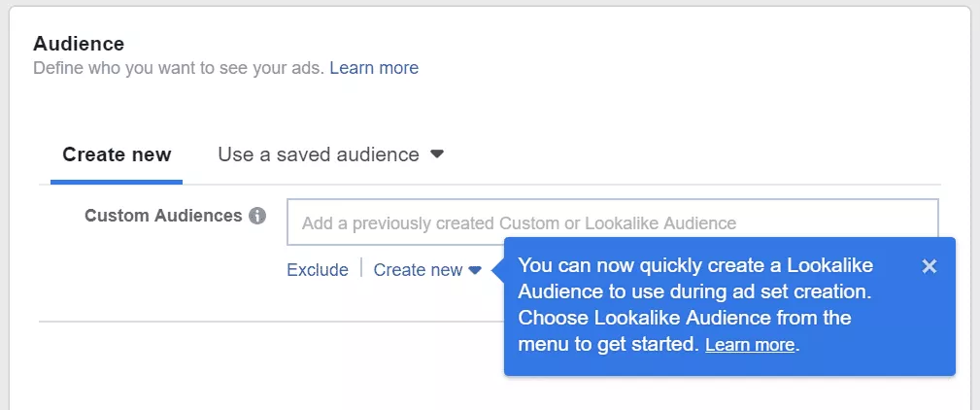The width and height of the screenshot is (980, 410).
Task: Switch to 'Use a saved audience' tab
Action: [319, 154]
